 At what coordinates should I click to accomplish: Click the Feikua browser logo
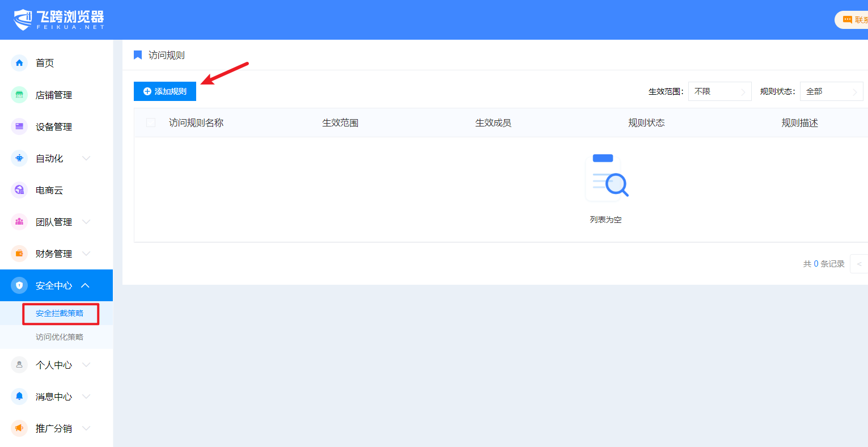tap(58, 20)
